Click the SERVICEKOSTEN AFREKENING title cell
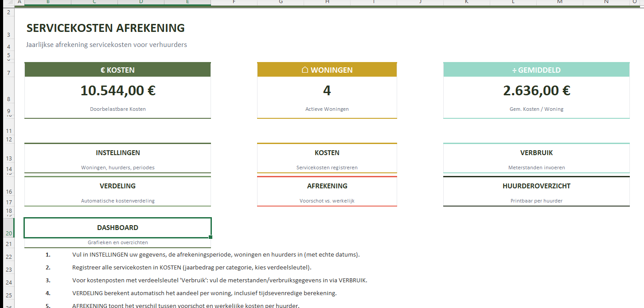The width and height of the screenshot is (644, 308). (x=105, y=28)
